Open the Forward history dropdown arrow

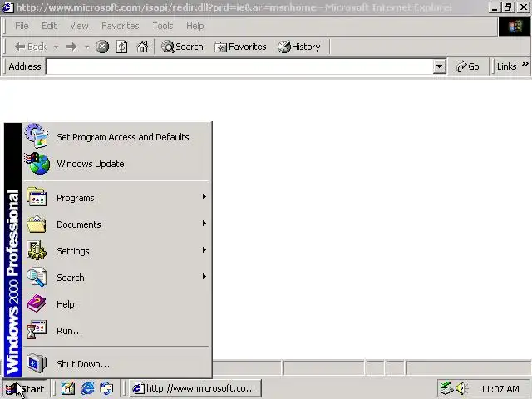tap(86, 47)
